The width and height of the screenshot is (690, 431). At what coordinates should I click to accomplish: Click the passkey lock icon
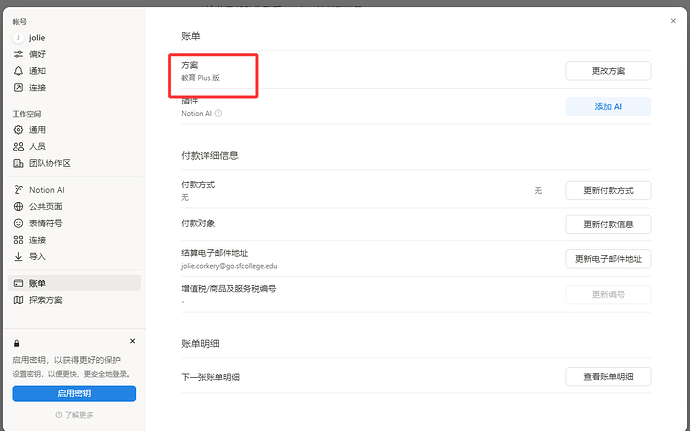coord(17,343)
